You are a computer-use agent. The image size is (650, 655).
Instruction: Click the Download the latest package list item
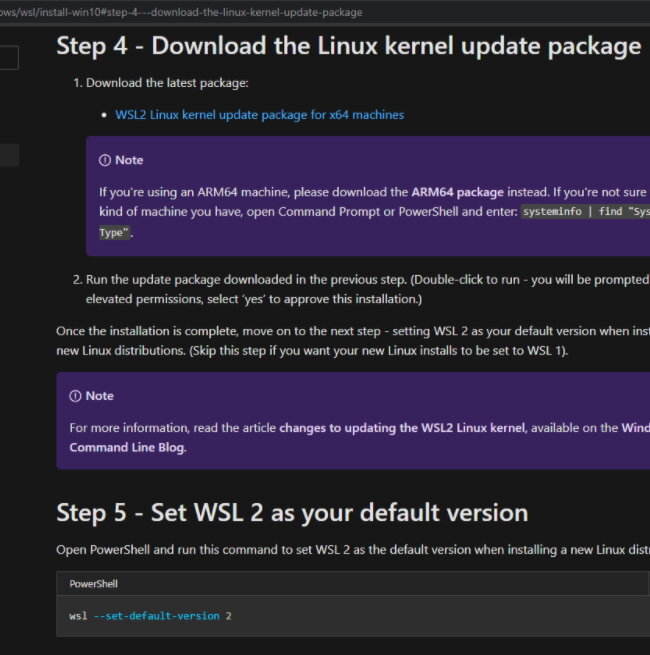tap(161, 83)
